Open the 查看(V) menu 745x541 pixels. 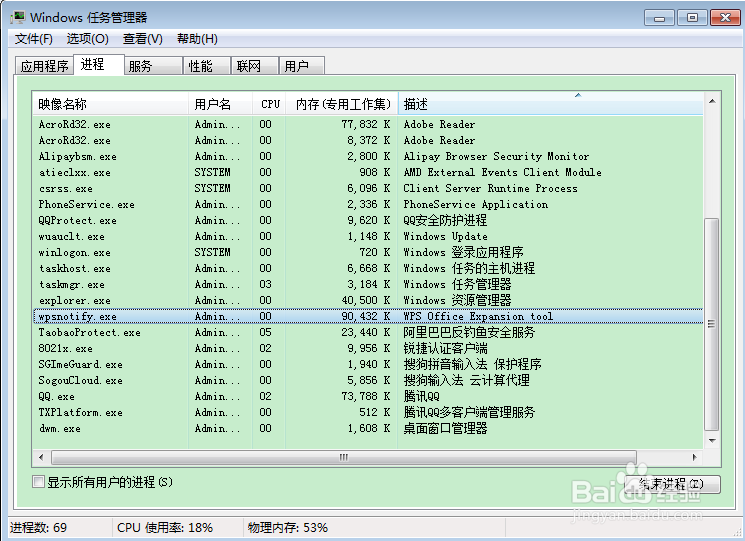[143, 38]
